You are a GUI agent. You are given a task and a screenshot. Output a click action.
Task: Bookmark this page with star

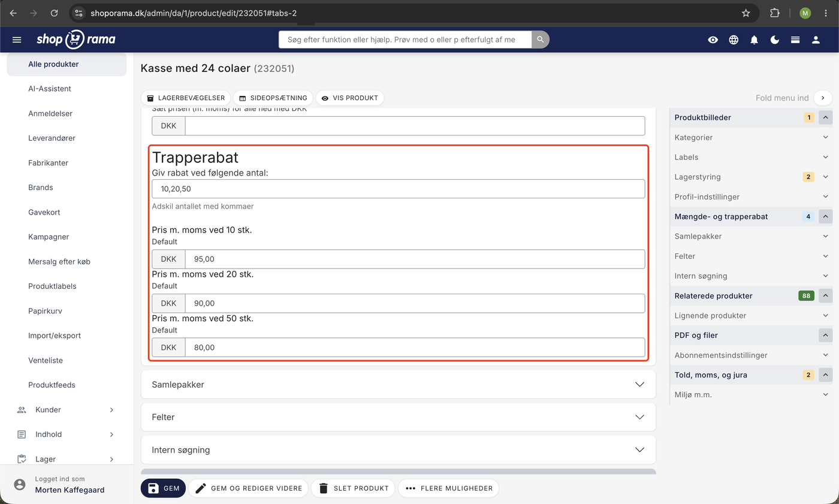coord(746,13)
